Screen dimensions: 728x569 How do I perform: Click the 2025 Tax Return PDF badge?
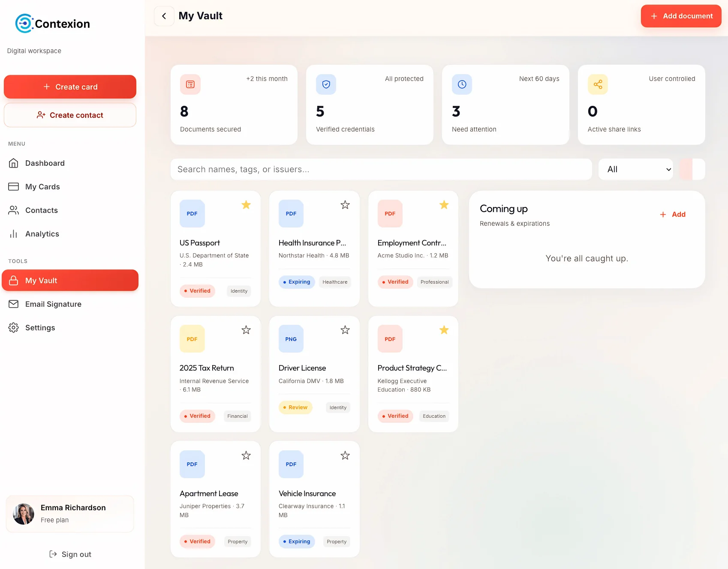tap(192, 339)
